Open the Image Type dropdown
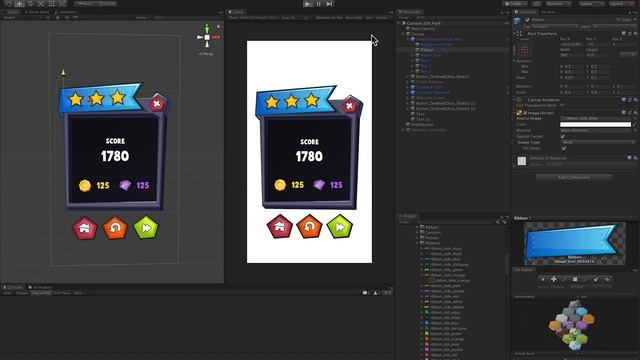Image resolution: width=640 pixels, height=360 pixels. pos(598,142)
